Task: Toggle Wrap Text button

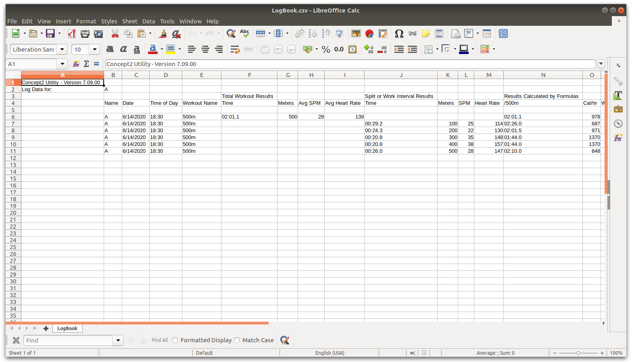Action: point(235,49)
